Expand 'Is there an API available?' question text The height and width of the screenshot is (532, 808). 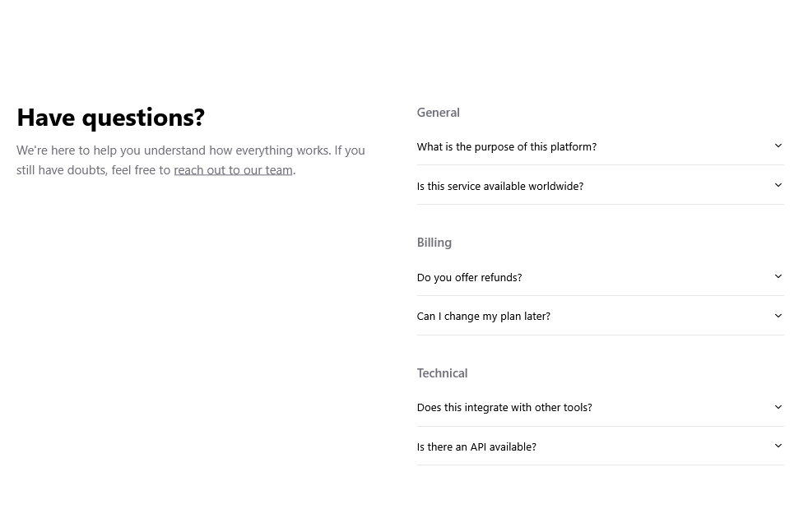click(476, 447)
